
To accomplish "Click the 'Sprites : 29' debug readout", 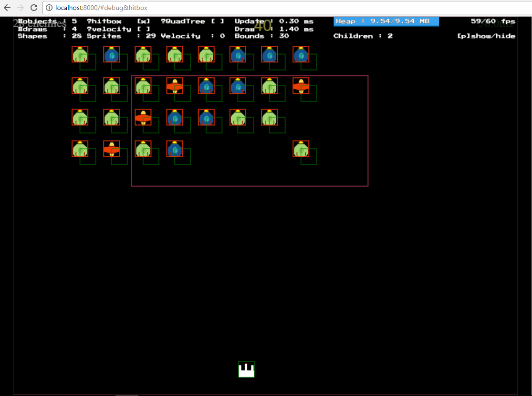I will pos(121,36).
